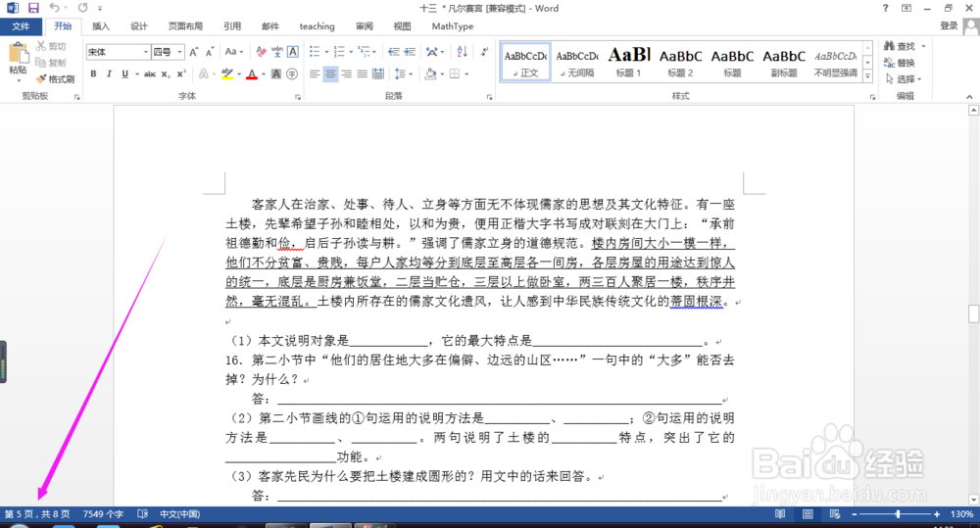Redo action in Quick Access Toolbar
Viewport: 980px width, 528px height.
point(82,8)
